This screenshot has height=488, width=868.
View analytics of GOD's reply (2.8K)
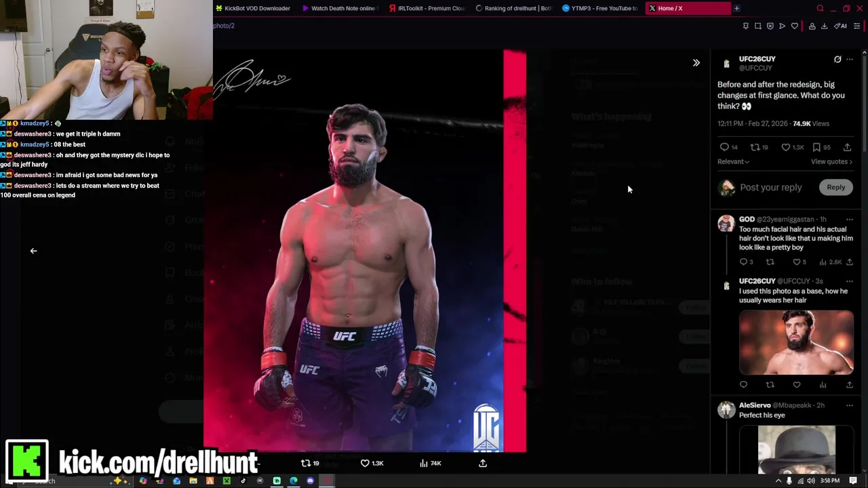831,262
